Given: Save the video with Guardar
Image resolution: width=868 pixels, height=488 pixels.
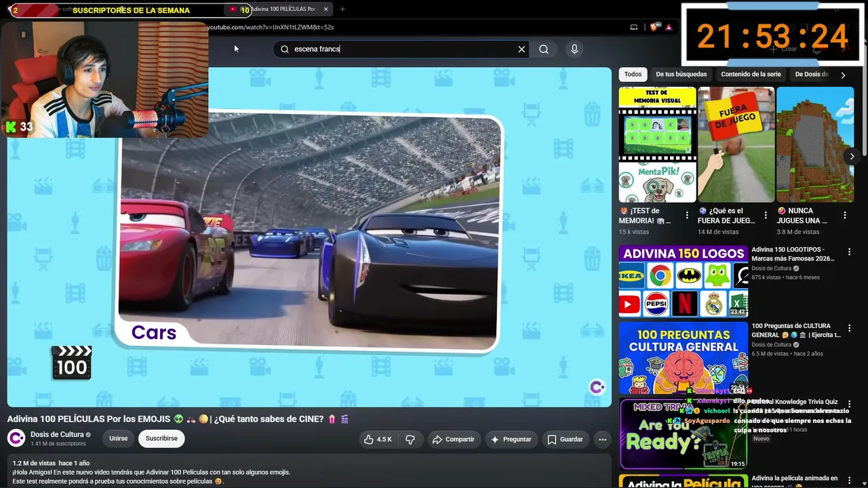Looking at the screenshot, I should (565, 439).
